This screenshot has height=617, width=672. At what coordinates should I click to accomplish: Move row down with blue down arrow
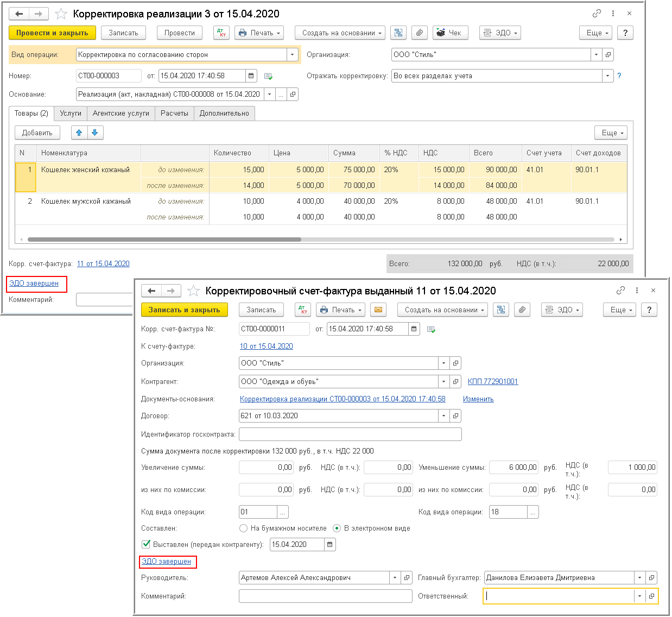[x=95, y=133]
